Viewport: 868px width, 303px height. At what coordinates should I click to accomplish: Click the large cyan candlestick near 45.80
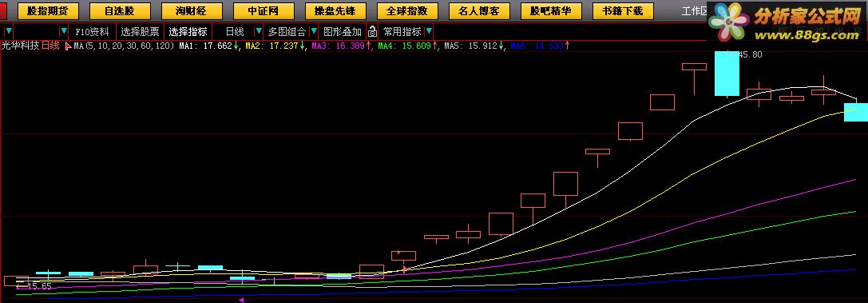coord(727,74)
